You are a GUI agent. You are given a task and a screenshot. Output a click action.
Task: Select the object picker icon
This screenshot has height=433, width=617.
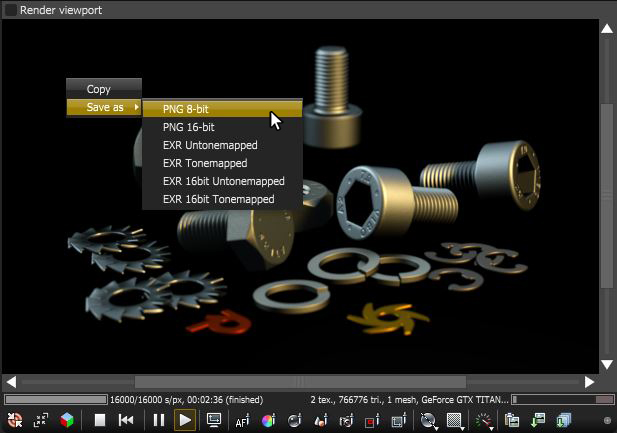click(321, 420)
